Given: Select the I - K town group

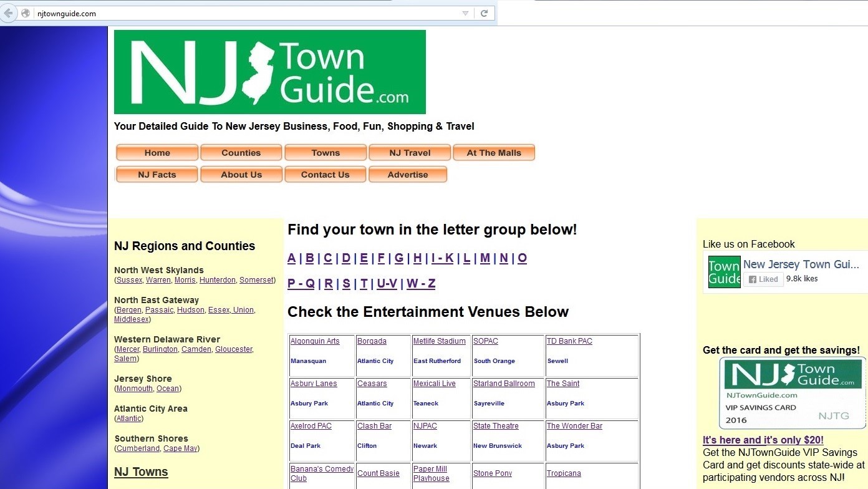Looking at the screenshot, I should tap(442, 258).
